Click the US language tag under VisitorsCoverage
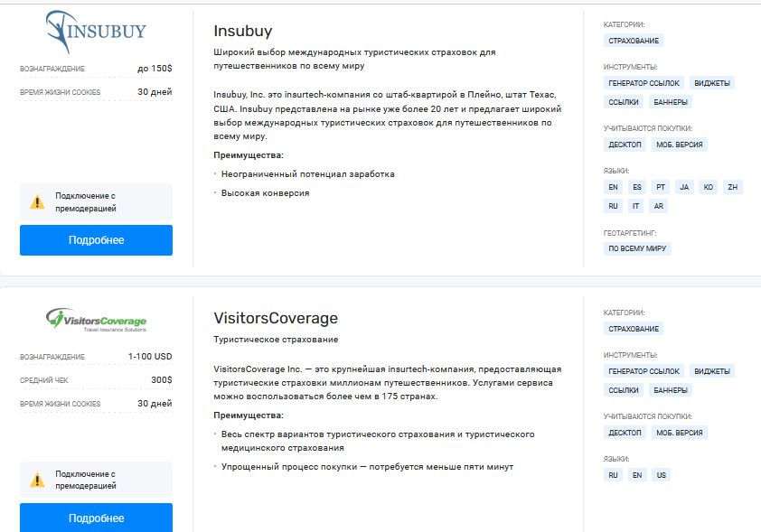This screenshot has height=532, width=761. tap(661, 475)
